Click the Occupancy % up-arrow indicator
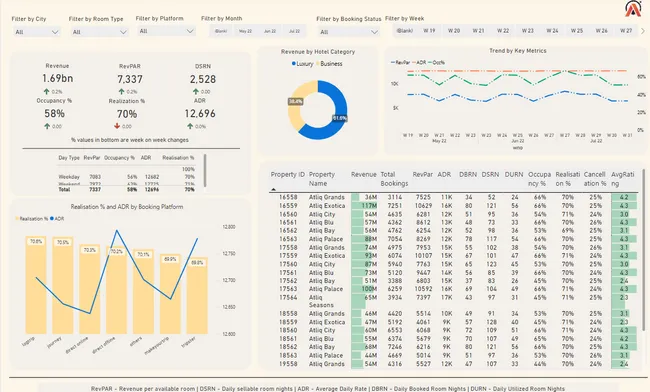The height and width of the screenshot is (392, 650). click(47, 126)
